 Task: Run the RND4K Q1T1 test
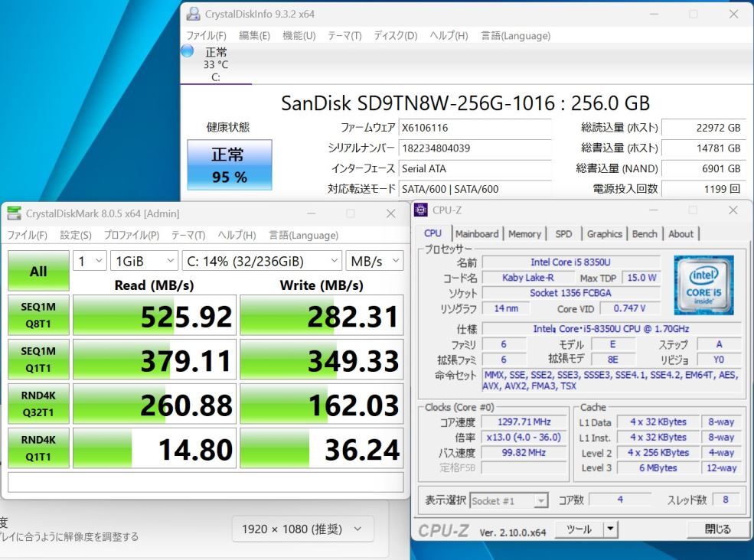tap(38, 448)
